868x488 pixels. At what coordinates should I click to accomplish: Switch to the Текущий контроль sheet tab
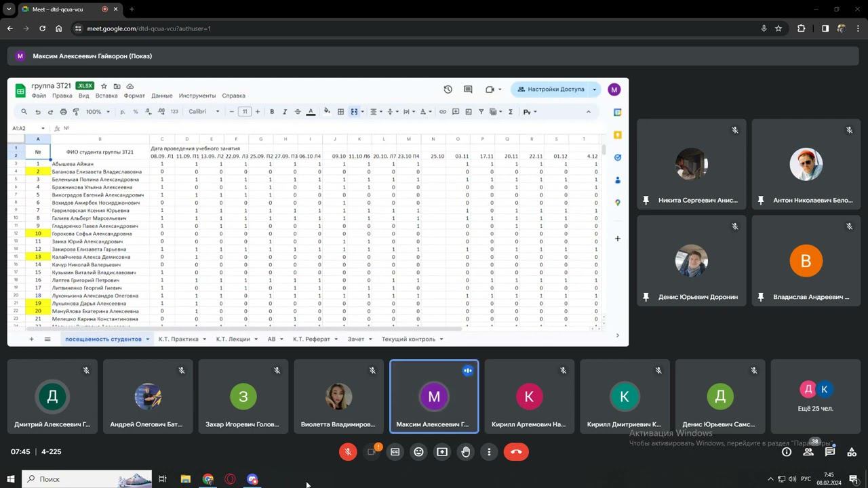point(408,339)
